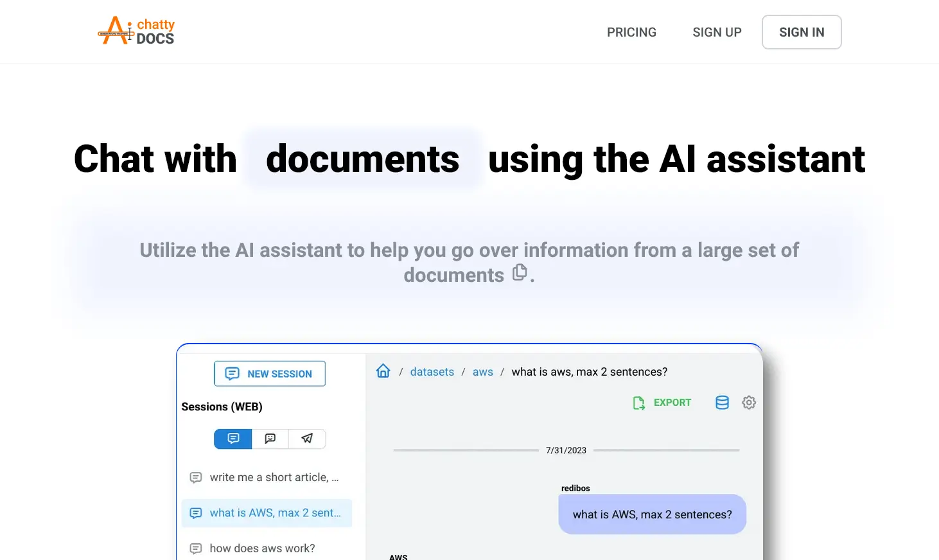The image size is (939, 560).
Task: Open session settings with the gear icon
Action: (748, 403)
